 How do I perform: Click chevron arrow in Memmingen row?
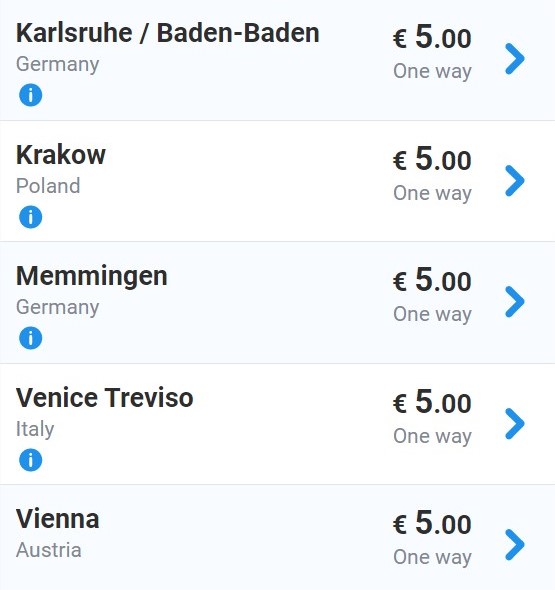tap(515, 302)
